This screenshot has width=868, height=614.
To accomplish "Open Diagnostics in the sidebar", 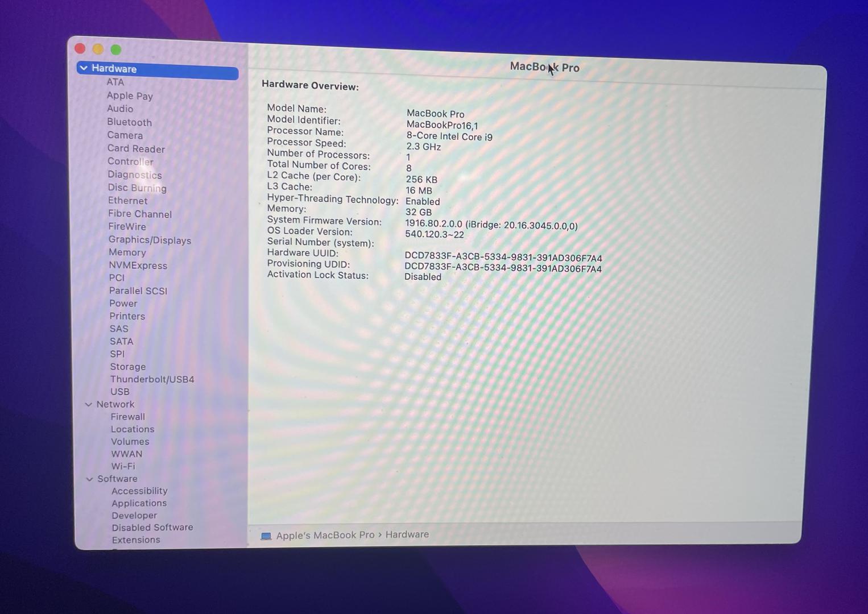I will 135,175.
